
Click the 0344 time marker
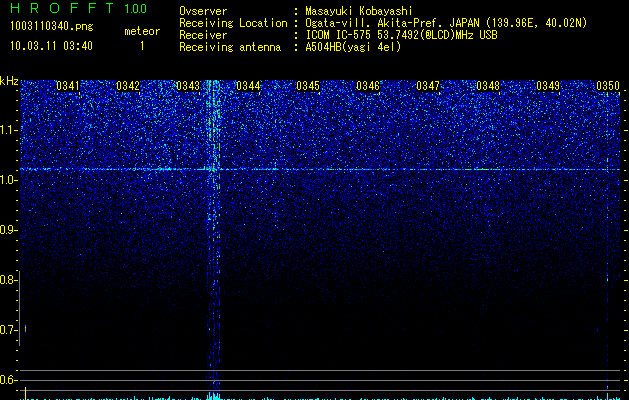coord(248,86)
